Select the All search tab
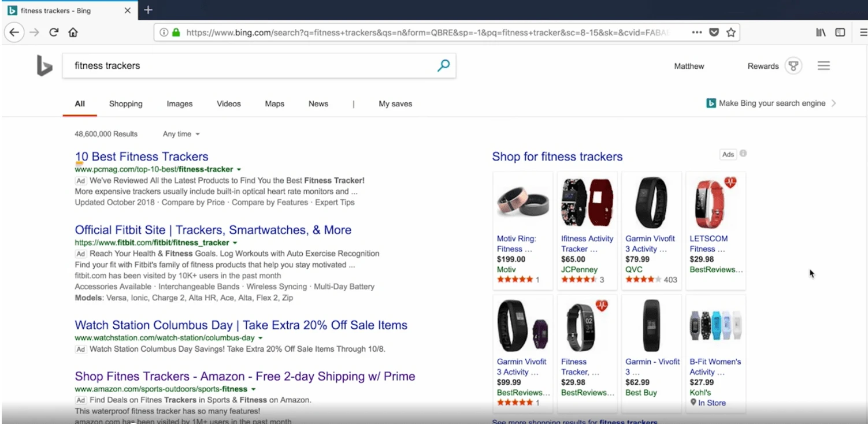 (80, 104)
